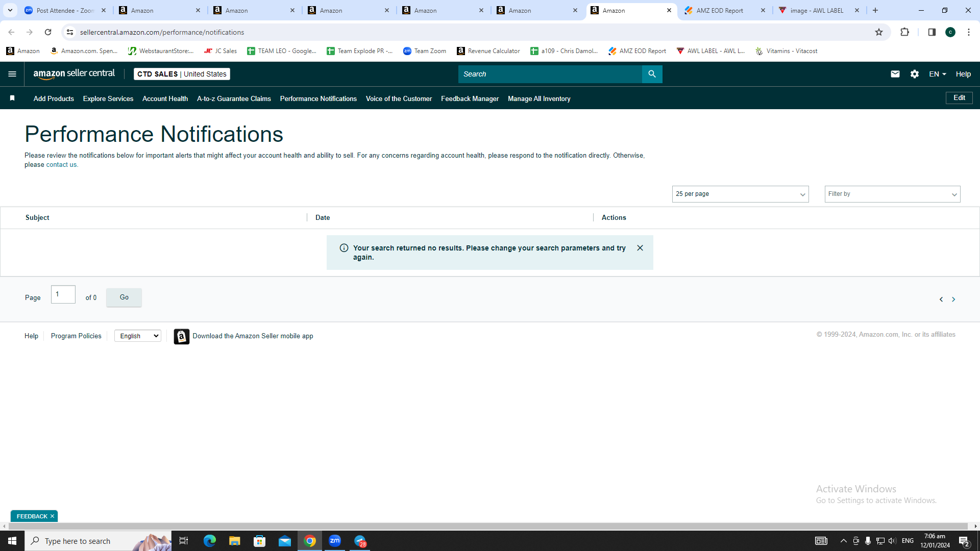
Task: Open the Seller Central hamburger menu
Action: pyautogui.click(x=12, y=74)
